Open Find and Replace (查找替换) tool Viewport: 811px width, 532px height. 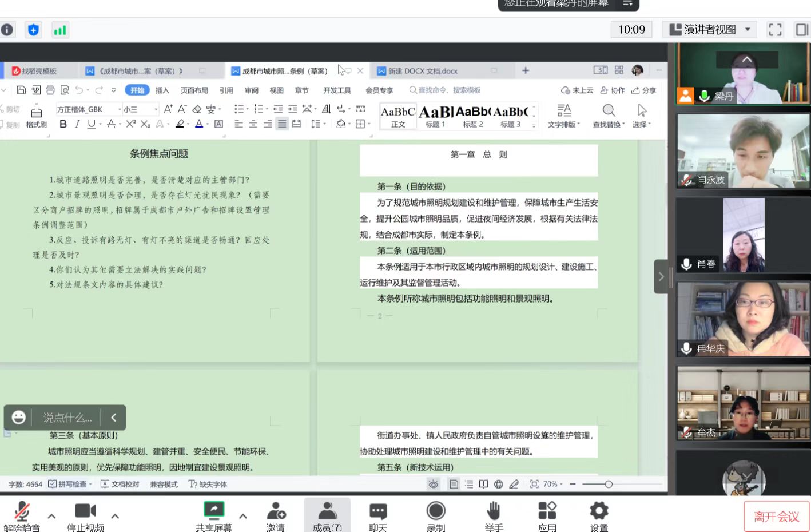(609, 116)
